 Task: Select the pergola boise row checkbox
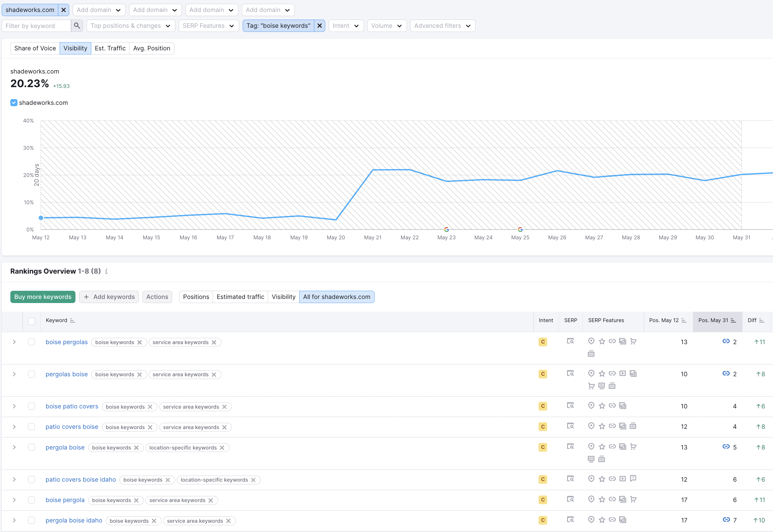click(x=31, y=447)
